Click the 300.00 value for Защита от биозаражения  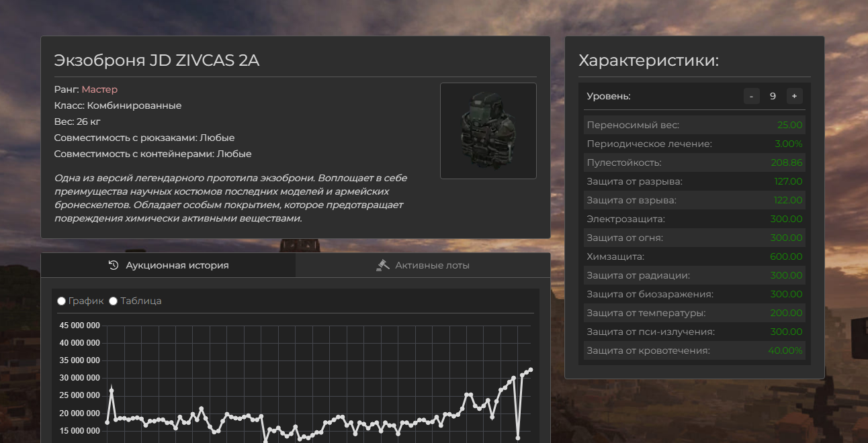coord(787,294)
